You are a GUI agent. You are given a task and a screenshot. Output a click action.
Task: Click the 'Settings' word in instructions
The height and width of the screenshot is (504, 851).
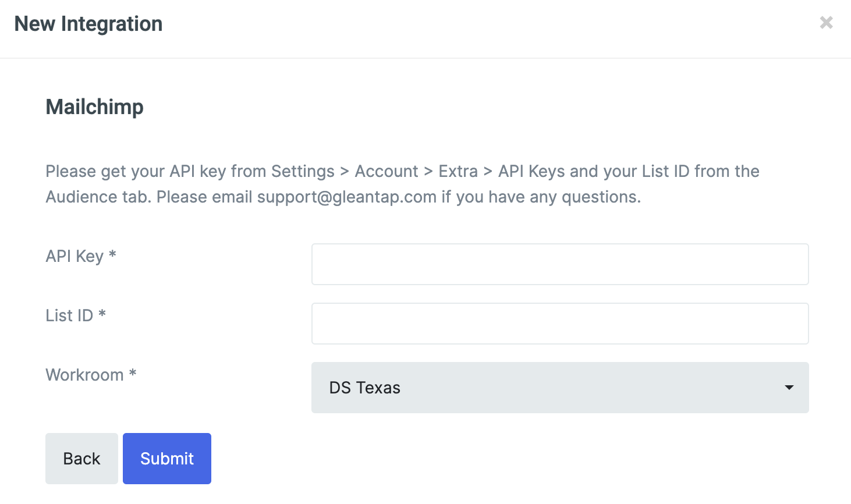tap(303, 171)
